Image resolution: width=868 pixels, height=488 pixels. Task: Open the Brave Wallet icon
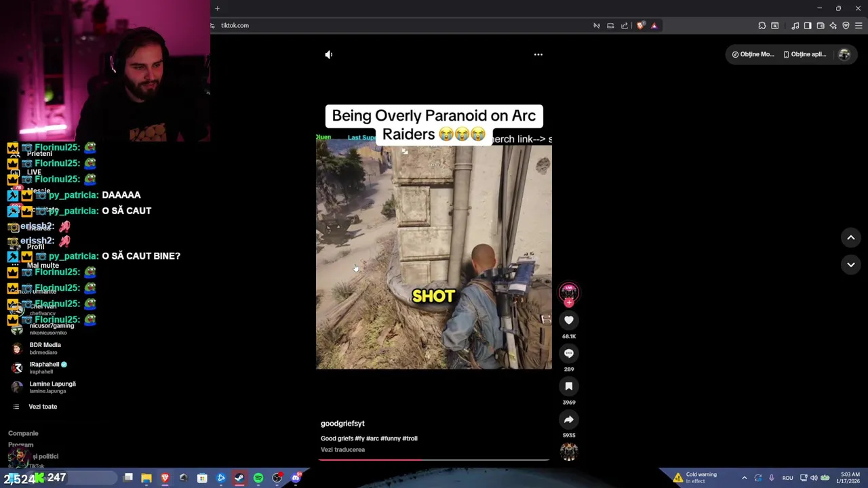pyautogui.click(x=821, y=26)
